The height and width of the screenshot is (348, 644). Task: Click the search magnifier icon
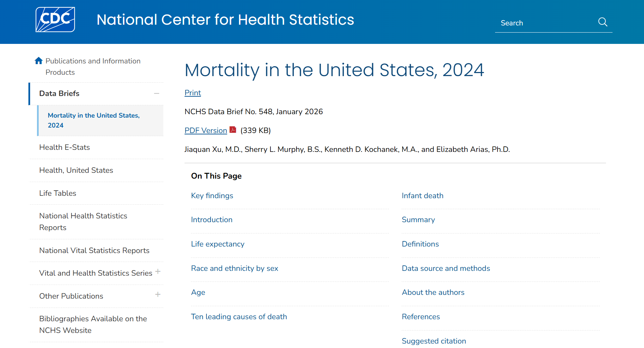click(x=603, y=22)
